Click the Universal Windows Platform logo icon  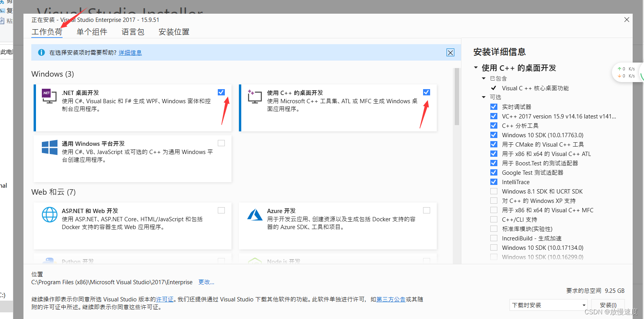(x=50, y=147)
